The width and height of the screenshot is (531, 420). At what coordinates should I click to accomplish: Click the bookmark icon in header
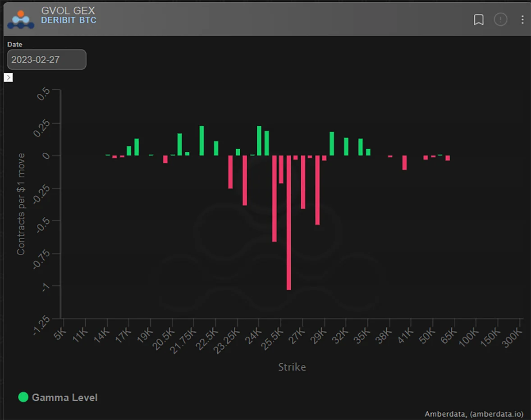479,20
